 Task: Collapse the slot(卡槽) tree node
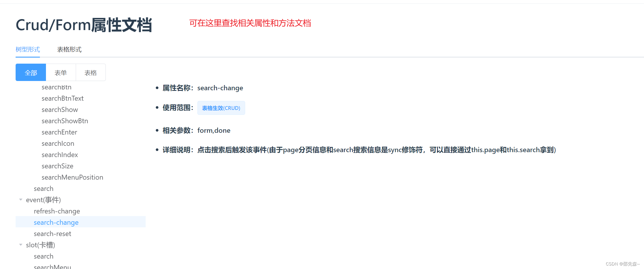(21, 245)
